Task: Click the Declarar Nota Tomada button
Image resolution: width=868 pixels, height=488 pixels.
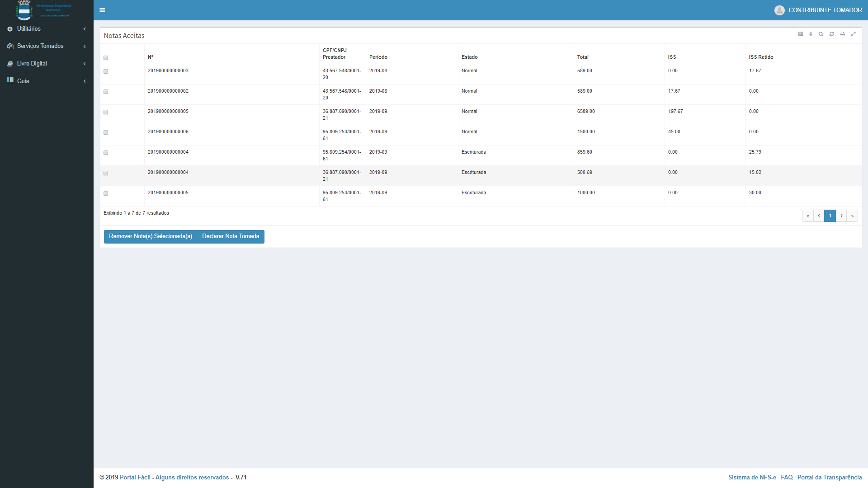Action: pyautogui.click(x=231, y=236)
